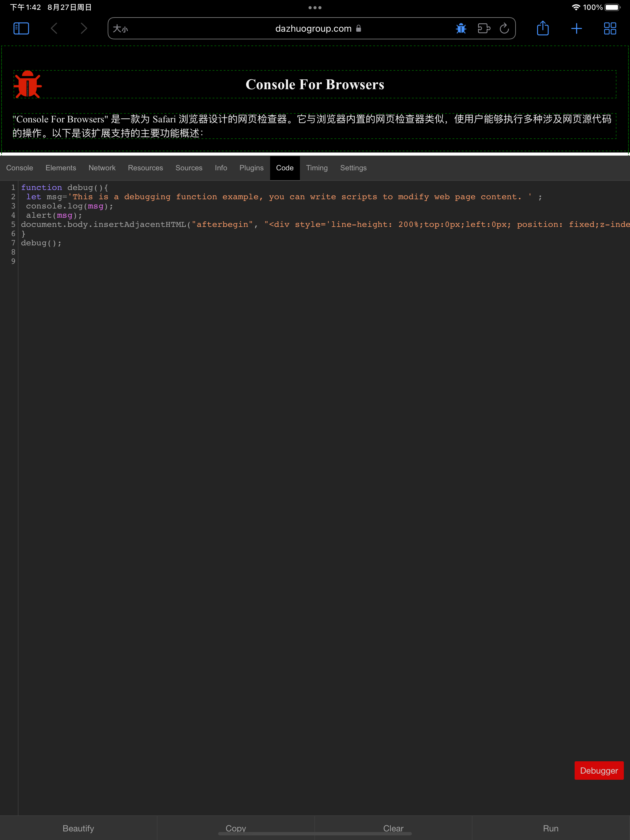Open the Safari extensions puzzle icon

click(484, 29)
